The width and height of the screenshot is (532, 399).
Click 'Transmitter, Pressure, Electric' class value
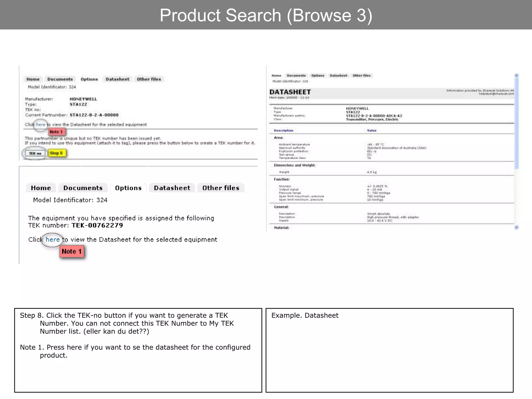coord(372,119)
